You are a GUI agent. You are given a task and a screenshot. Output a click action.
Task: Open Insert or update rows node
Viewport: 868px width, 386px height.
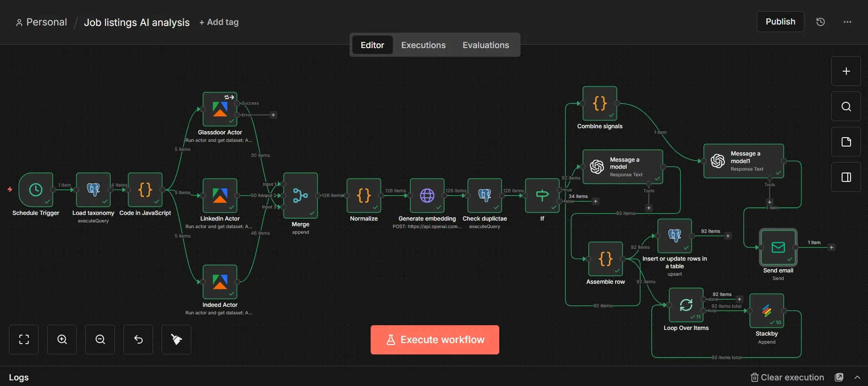click(674, 236)
